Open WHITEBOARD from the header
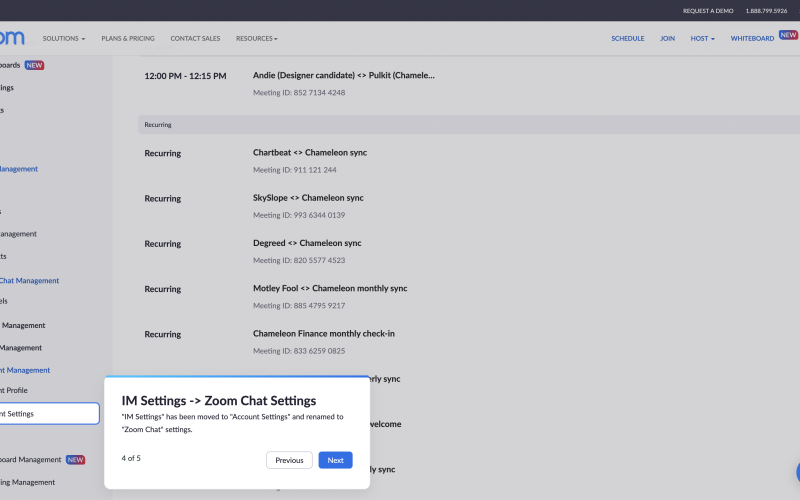This screenshot has width=800, height=500. click(752, 38)
